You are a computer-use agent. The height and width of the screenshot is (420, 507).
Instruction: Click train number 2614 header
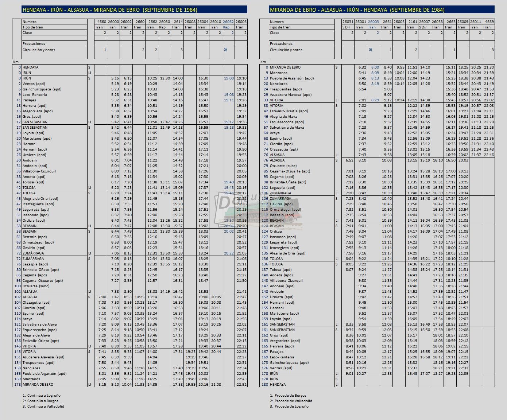click(x=178, y=22)
